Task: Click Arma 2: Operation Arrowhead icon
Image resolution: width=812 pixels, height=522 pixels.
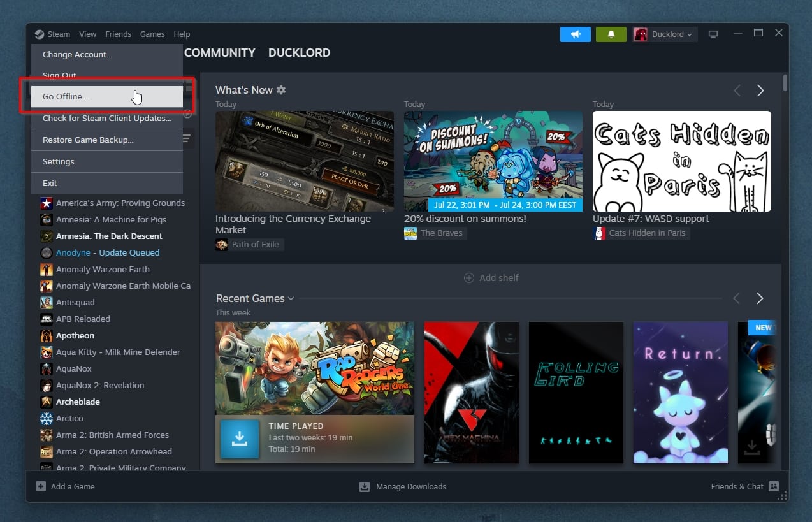Action: (47, 451)
